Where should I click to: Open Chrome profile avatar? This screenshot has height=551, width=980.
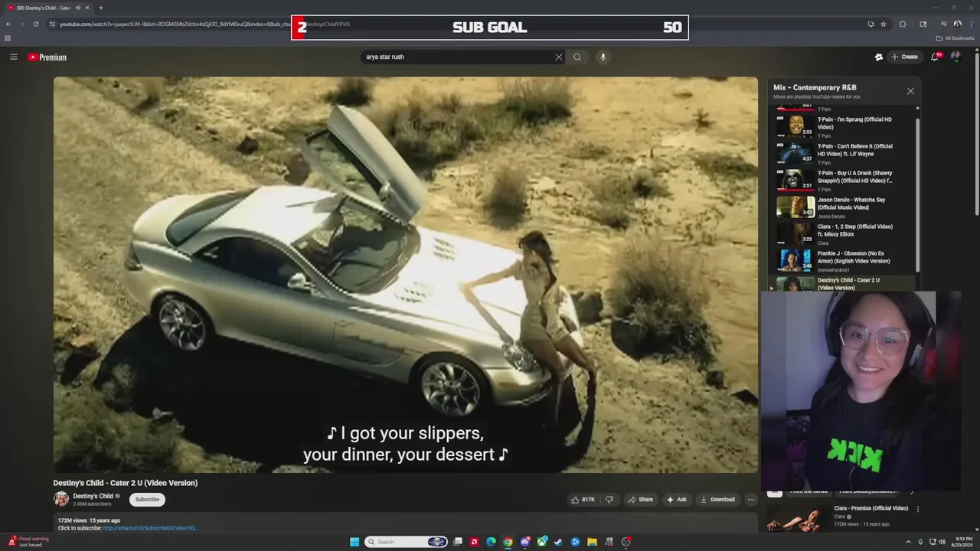pos(957,24)
